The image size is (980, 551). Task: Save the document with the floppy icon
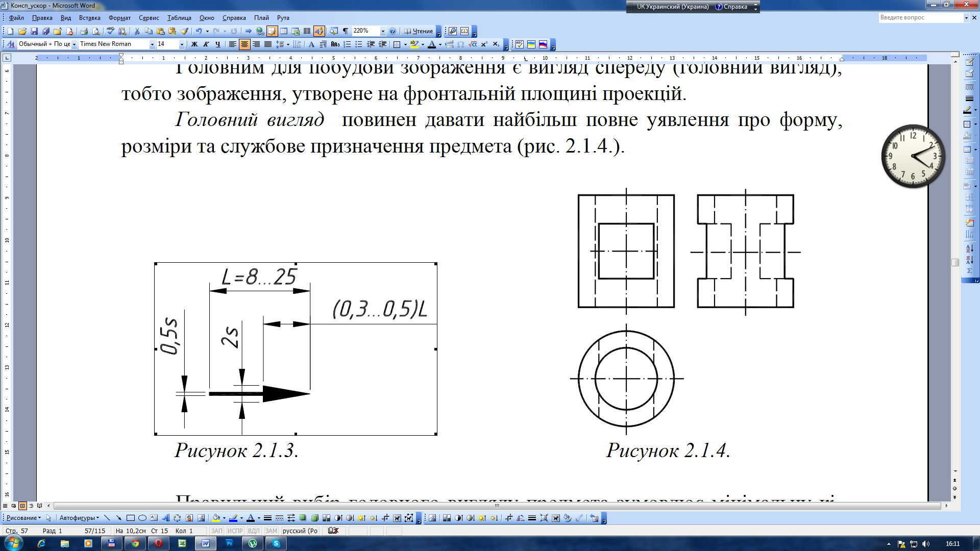(34, 31)
